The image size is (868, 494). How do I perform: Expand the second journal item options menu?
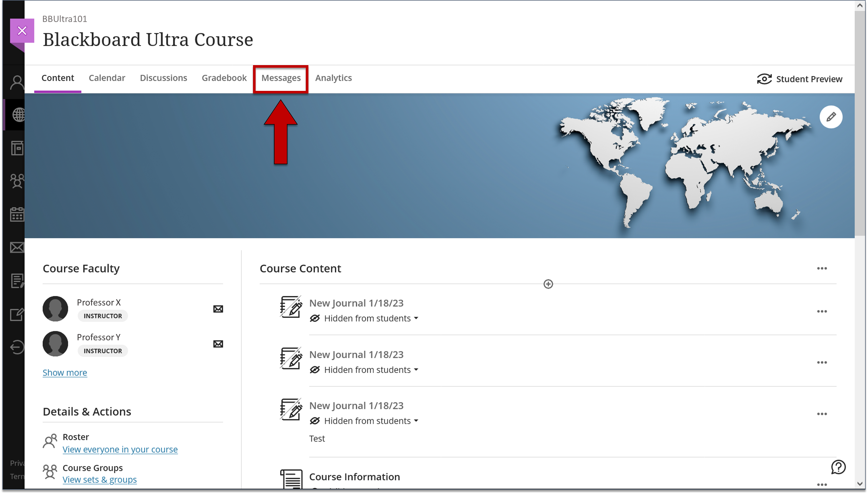tap(822, 362)
